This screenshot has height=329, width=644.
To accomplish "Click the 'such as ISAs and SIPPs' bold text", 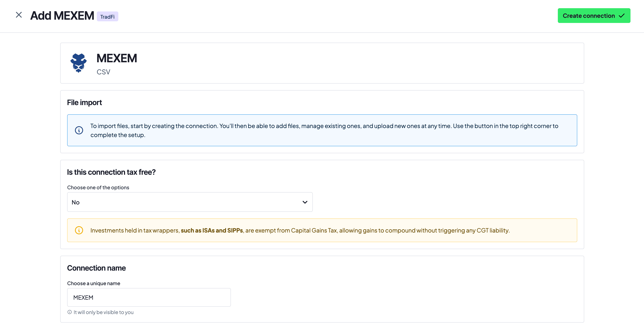I will point(212,230).
